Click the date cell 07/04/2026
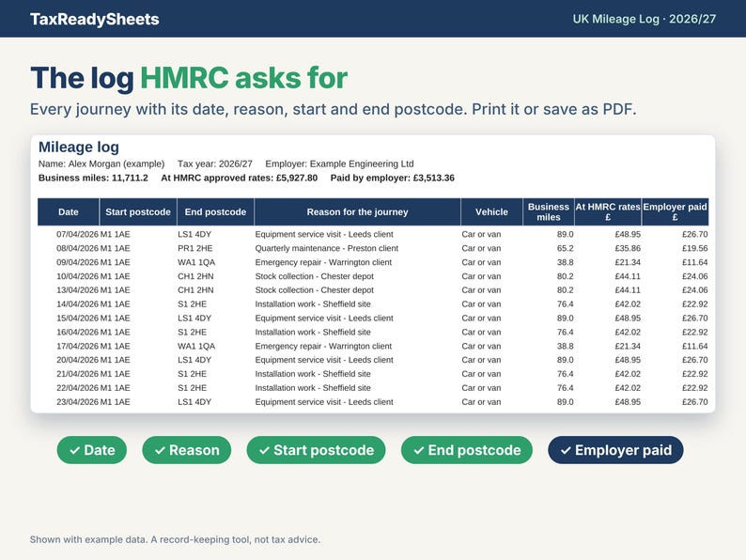 78,234
